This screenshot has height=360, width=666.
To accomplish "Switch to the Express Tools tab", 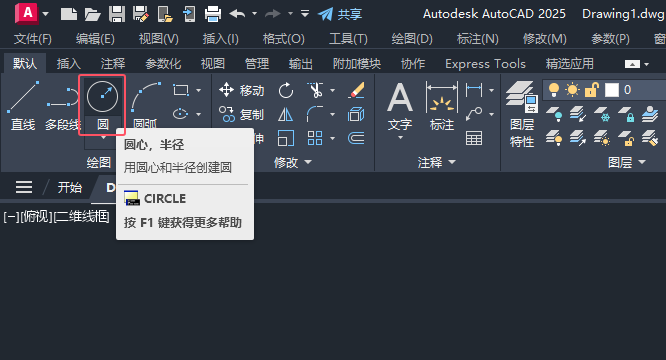I will pos(485,64).
